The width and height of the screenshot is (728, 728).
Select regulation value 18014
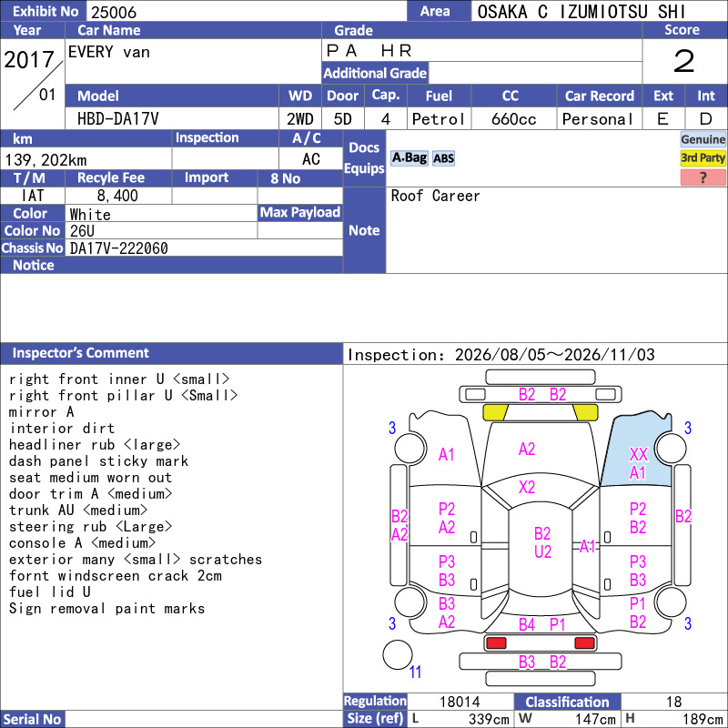[460, 702]
